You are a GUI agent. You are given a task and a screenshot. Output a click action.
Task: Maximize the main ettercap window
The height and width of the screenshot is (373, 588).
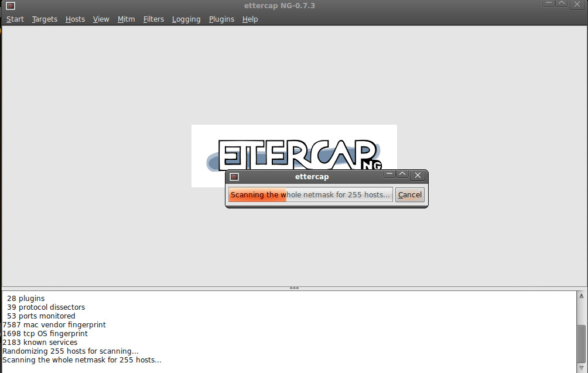[x=562, y=3]
